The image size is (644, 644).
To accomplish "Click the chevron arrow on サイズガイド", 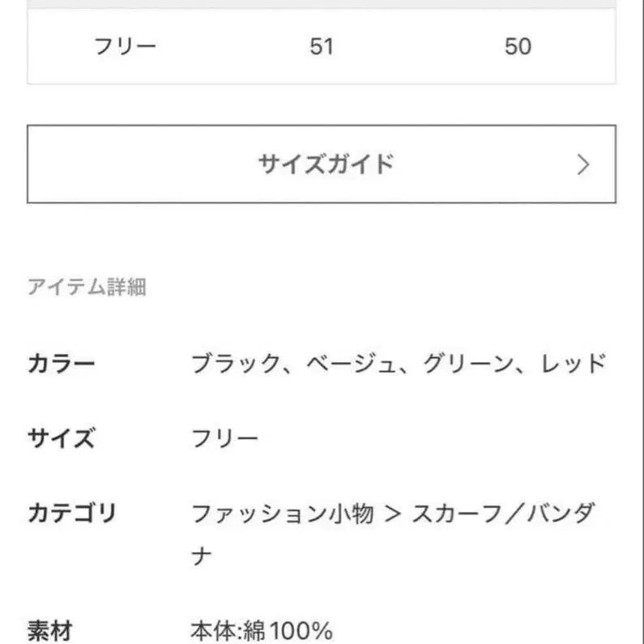I will point(584,165).
